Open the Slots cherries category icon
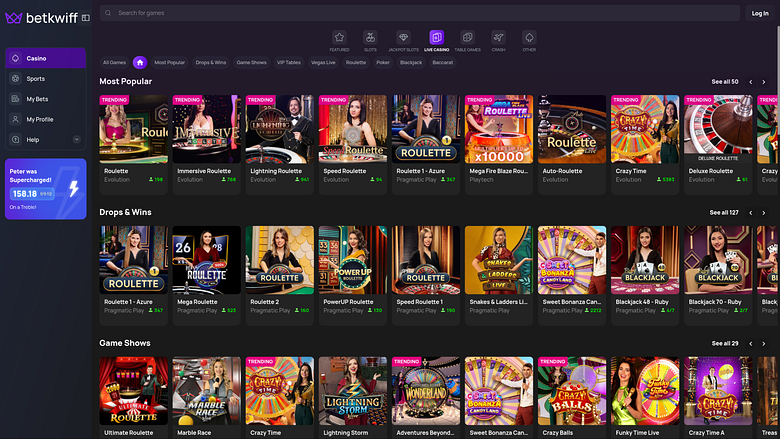Image resolution: width=780 pixels, height=439 pixels. 370,37
